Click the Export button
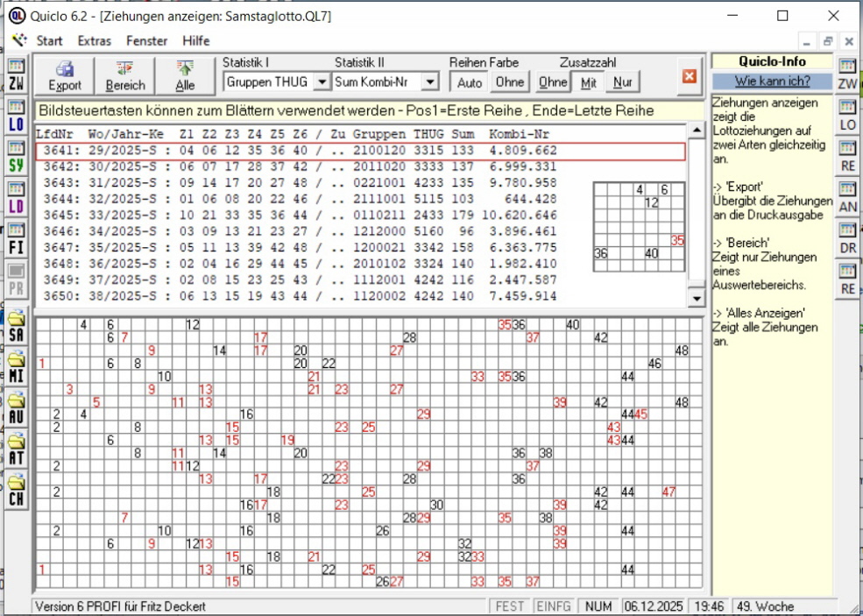This screenshot has height=616, width=863. coord(65,76)
